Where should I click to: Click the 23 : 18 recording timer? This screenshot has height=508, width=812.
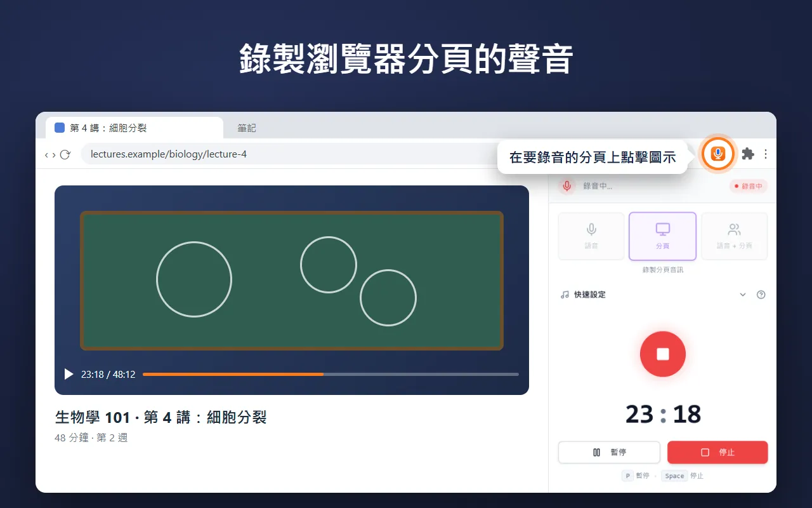[x=663, y=414]
